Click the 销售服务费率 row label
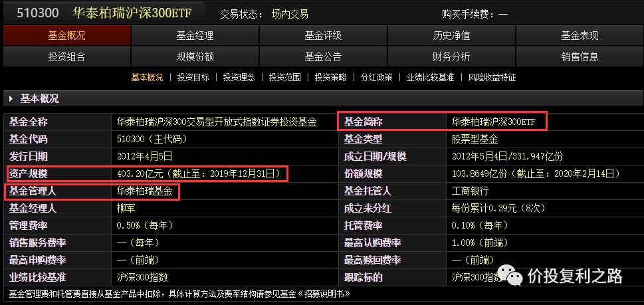 [x=37, y=243]
